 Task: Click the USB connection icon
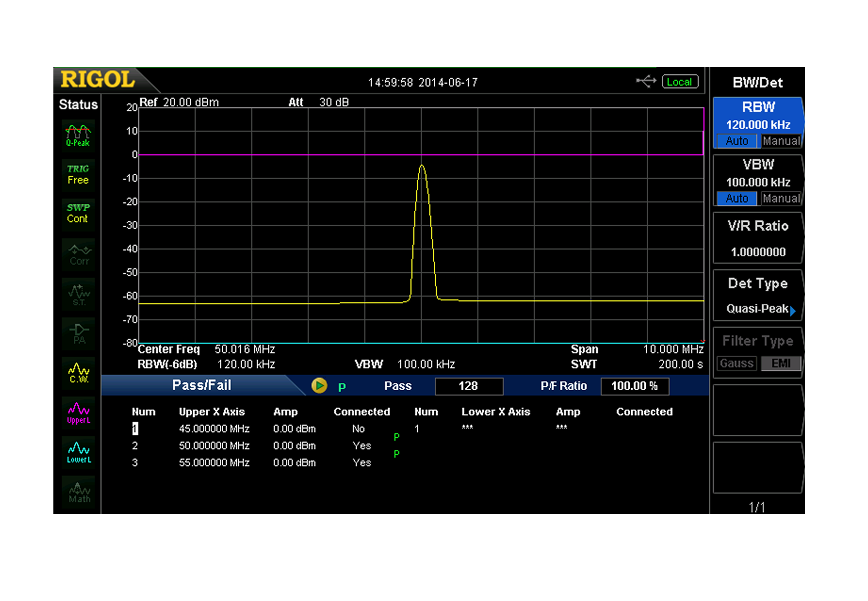point(646,81)
